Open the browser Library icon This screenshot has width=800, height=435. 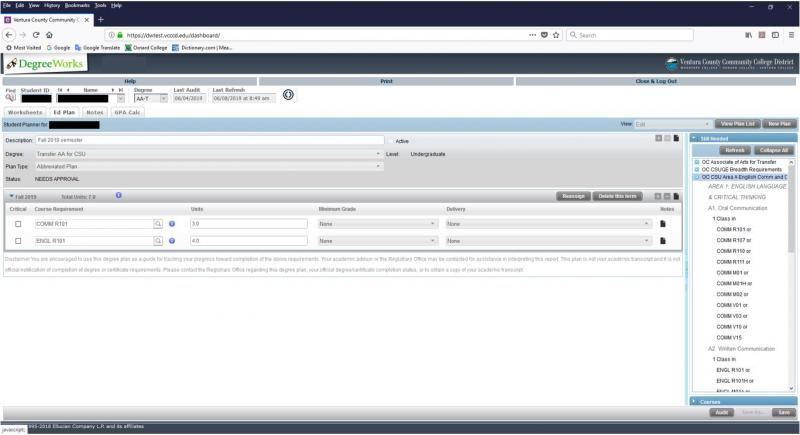748,35
